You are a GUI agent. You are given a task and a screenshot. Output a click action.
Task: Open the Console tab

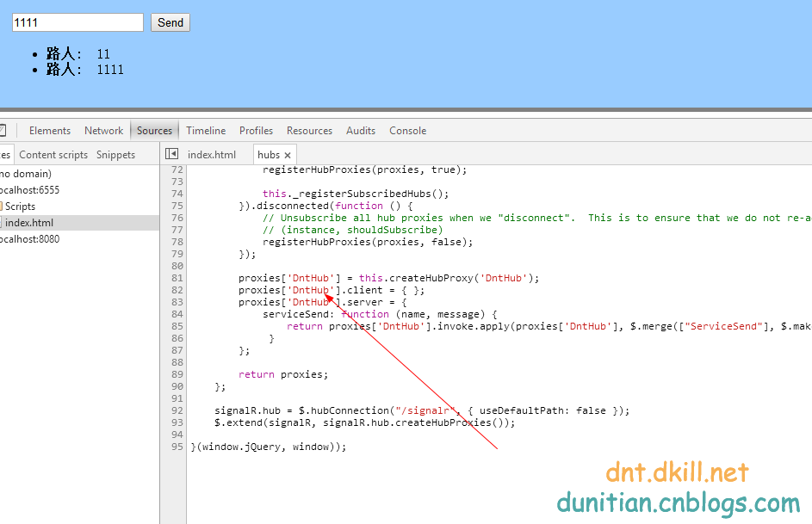[x=408, y=130]
